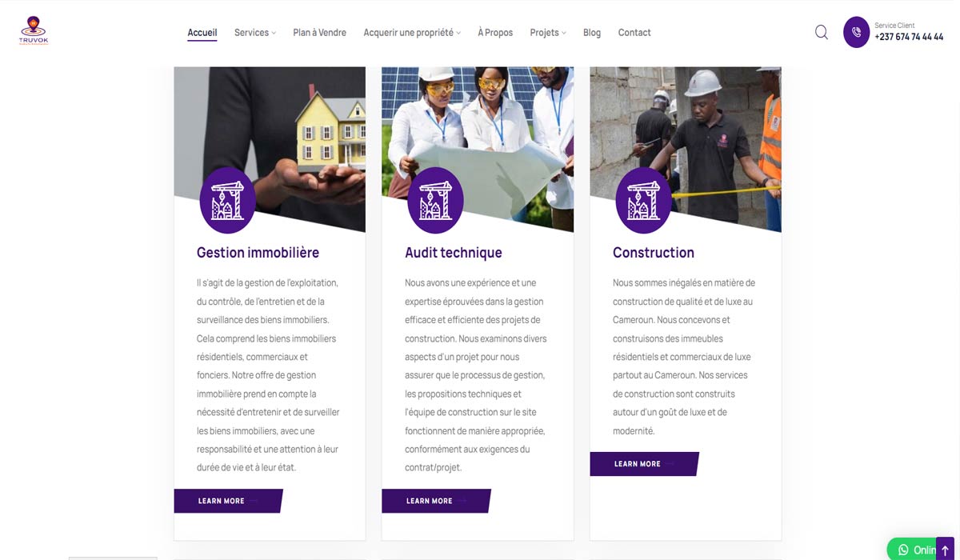
Task: Click the Construction crane icon
Action: (643, 200)
